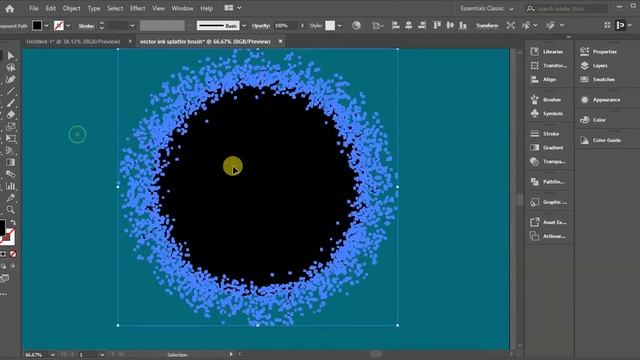Viewport: 640px width, 360px height.
Task: Select the Lasso tool
Action: point(11,68)
